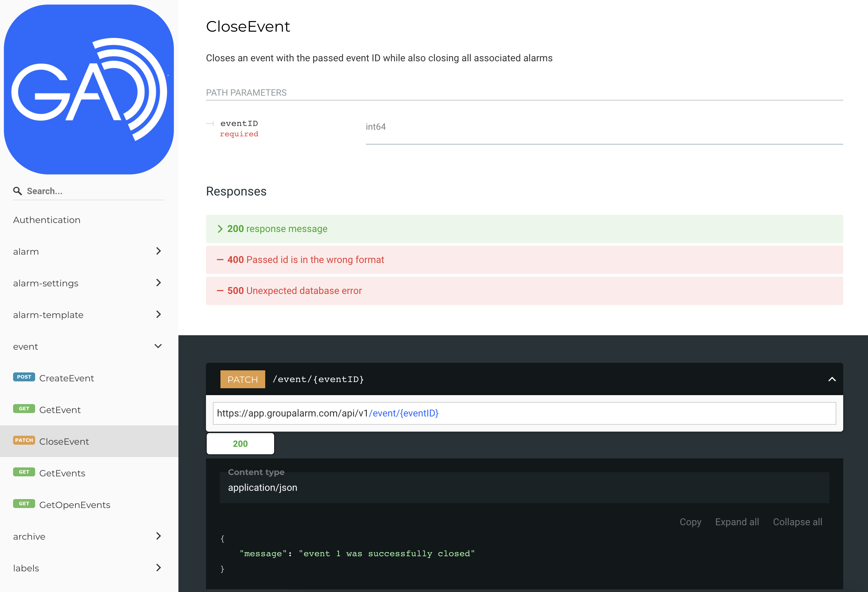Screen dimensions: 868x592
Task: Expand the archive menu section
Action: [x=158, y=536]
